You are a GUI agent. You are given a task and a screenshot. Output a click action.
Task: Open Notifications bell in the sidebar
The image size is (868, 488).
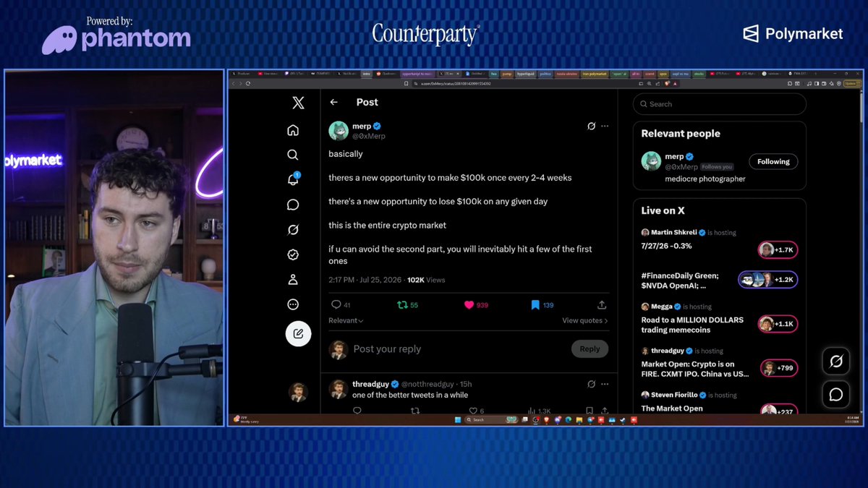click(x=293, y=179)
